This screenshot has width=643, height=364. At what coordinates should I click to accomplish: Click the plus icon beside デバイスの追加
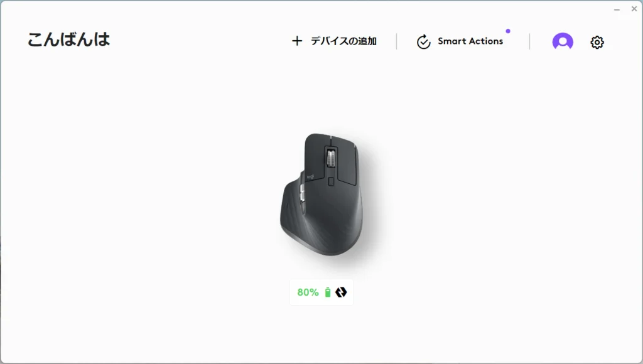297,41
